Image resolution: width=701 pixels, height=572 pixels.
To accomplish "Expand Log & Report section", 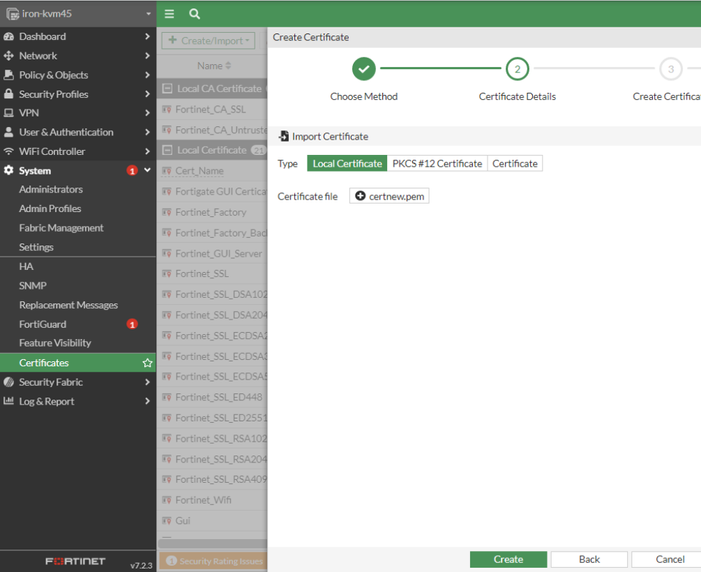I will [78, 402].
